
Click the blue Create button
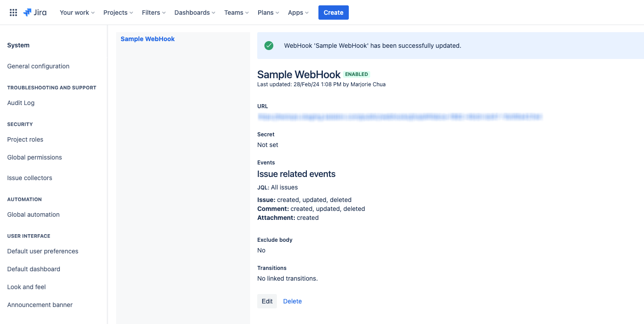[x=333, y=13]
